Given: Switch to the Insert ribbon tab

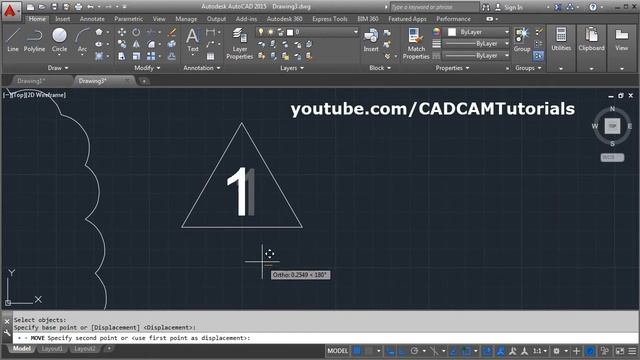Looking at the screenshot, I should 62,19.
